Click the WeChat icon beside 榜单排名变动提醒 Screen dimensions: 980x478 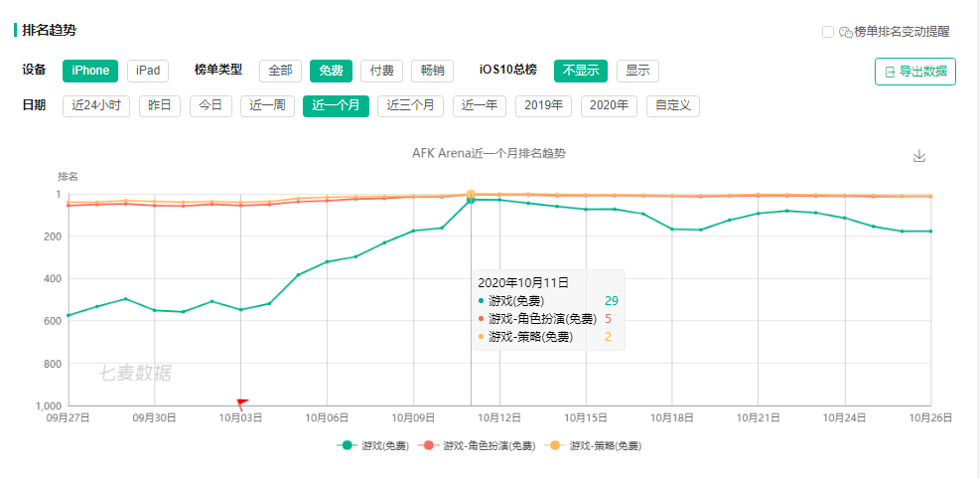coord(846,32)
